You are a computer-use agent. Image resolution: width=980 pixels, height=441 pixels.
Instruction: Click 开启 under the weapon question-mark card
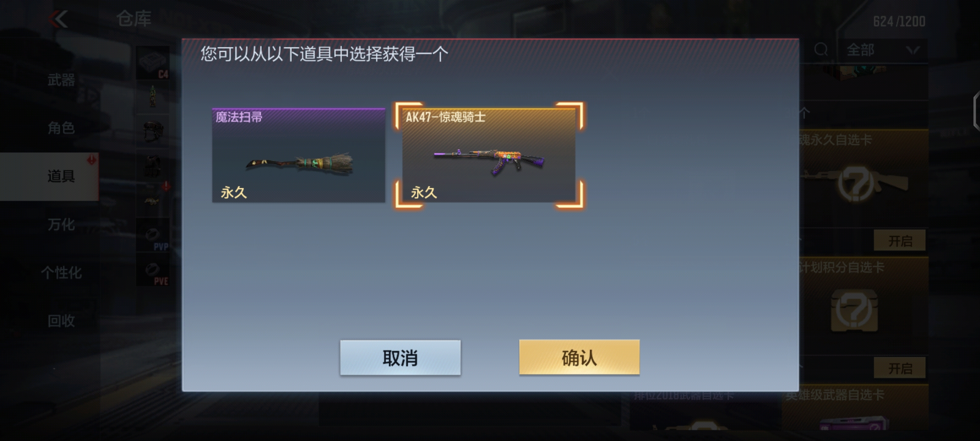900,241
